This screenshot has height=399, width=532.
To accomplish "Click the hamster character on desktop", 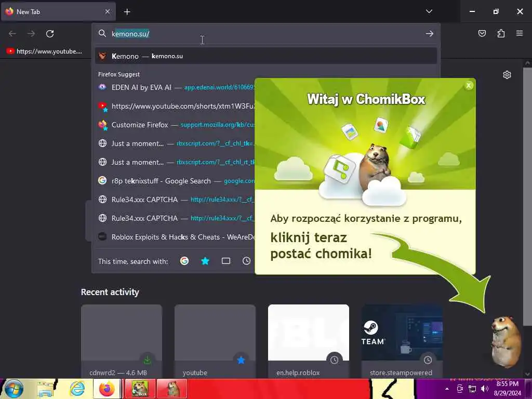I will [x=506, y=341].
